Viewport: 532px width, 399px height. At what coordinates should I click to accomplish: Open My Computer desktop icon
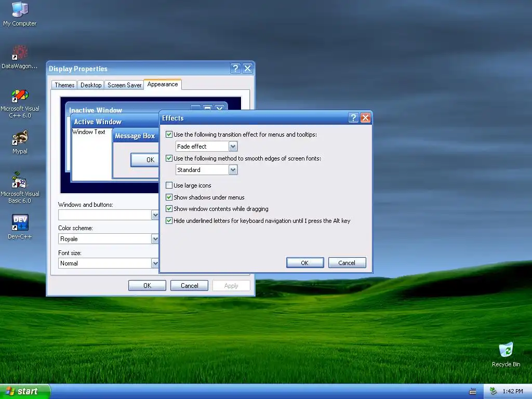pos(20,14)
